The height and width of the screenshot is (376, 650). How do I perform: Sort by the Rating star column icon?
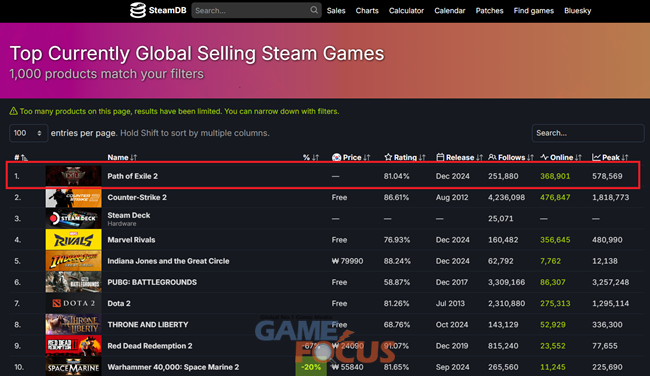[388, 157]
